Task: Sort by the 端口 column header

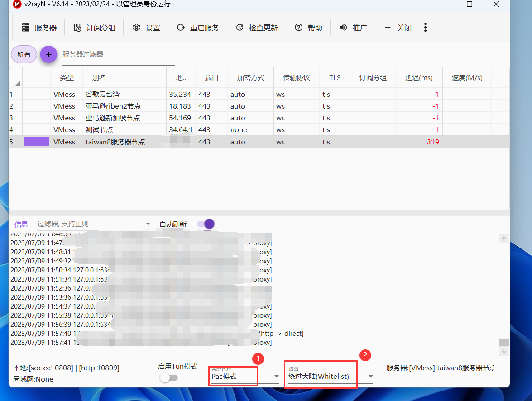Action: tap(211, 78)
